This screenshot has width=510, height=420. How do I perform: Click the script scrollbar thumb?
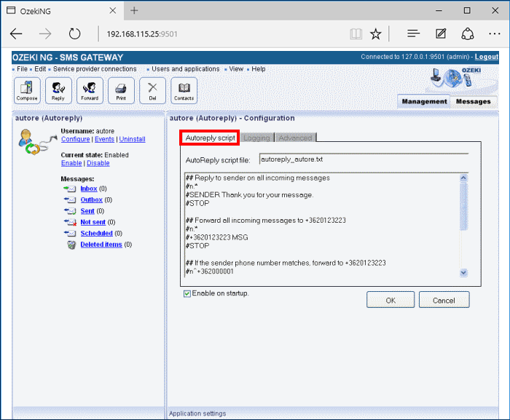click(463, 206)
